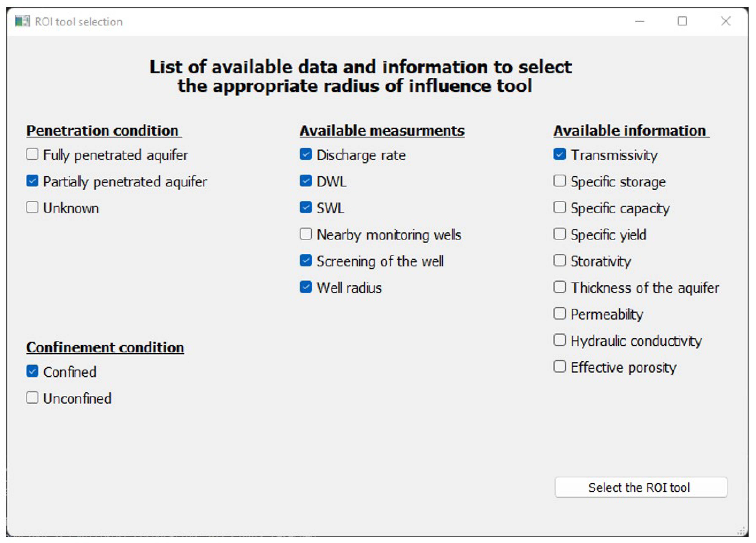This screenshot has width=756, height=543.
Task: Enable Nearby monitoring wells checkbox
Action: coord(306,234)
